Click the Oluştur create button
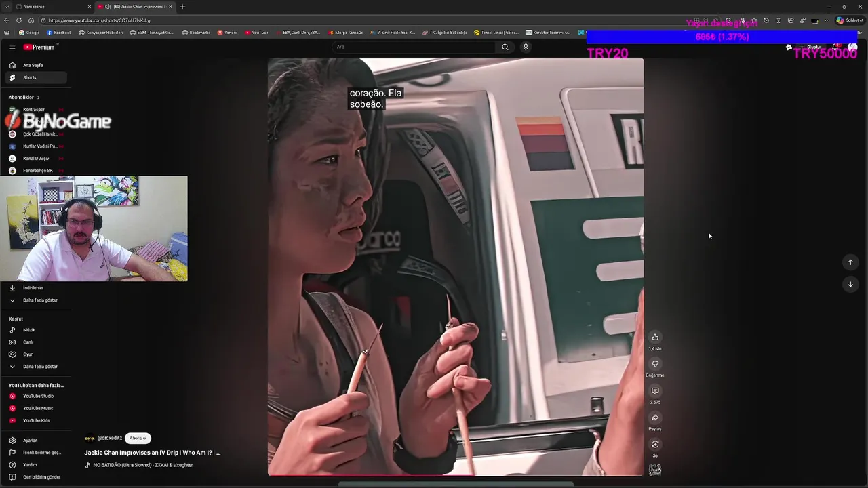The image size is (868, 488). pos(810,47)
